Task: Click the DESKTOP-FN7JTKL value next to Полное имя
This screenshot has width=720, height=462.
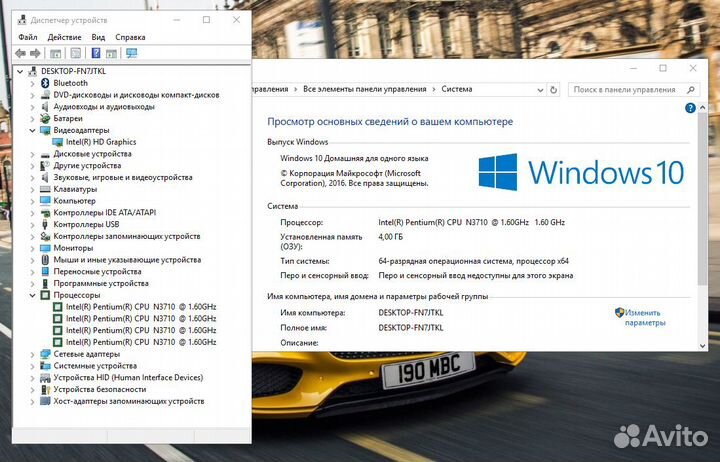Action: pyautogui.click(x=411, y=328)
